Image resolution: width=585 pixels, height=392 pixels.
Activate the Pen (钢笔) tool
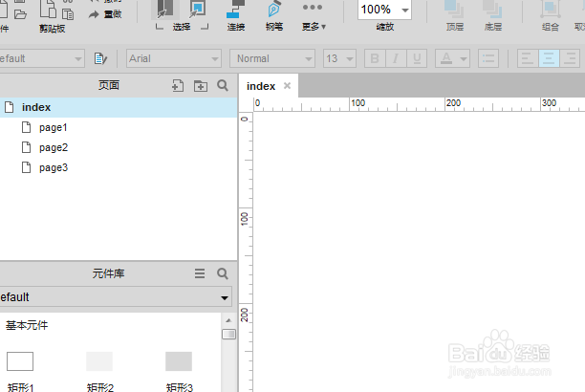point(274,15)
